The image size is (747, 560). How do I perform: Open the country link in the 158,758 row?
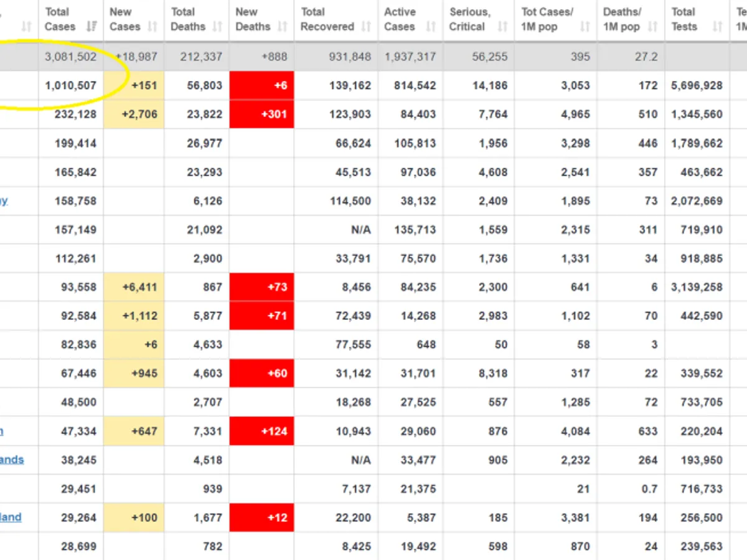4,200
